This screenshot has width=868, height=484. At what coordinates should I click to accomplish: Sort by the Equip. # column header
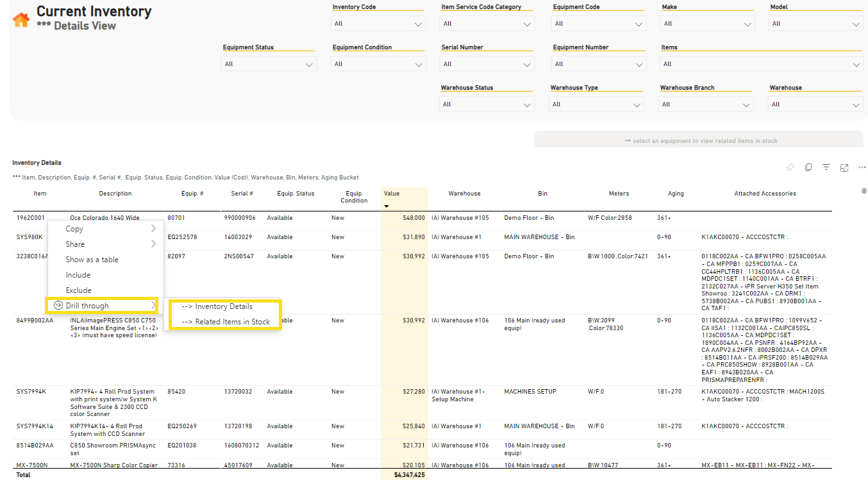[193, 194]
